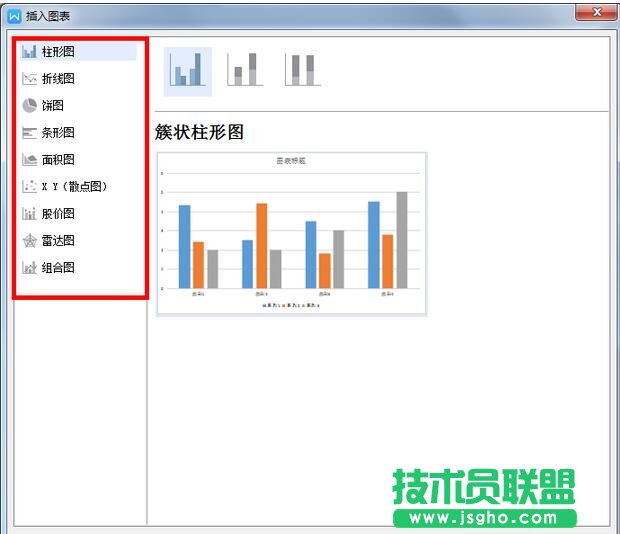This screenshot has height=534, width=620.
Task: Click the clustered column chart preview
Action: pos(292,234)
